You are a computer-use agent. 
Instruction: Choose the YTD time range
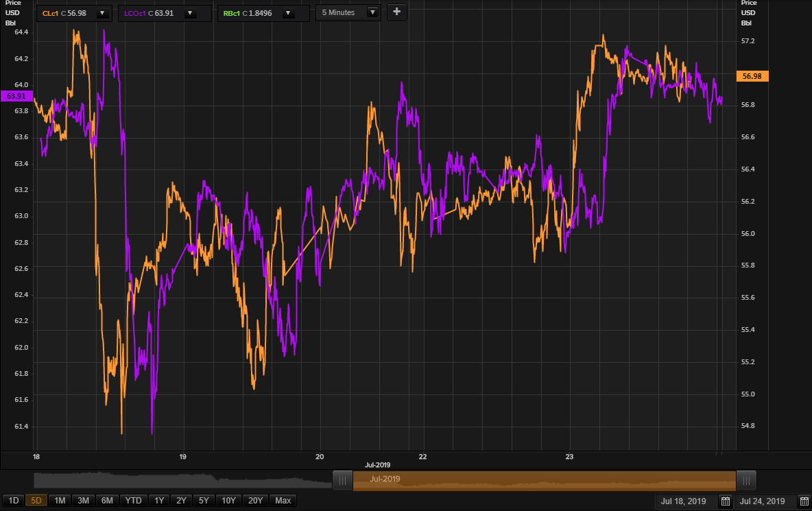tap(133, 501)
